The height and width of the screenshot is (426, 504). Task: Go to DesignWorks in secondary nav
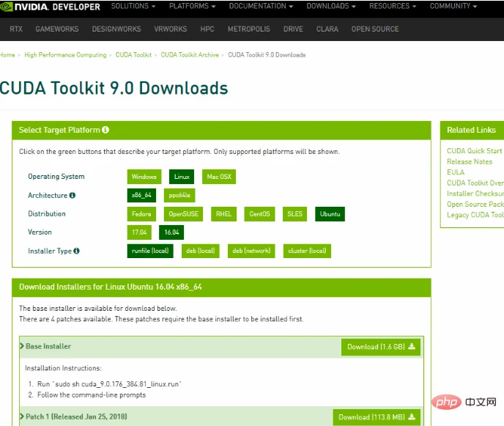coord(116,29)
